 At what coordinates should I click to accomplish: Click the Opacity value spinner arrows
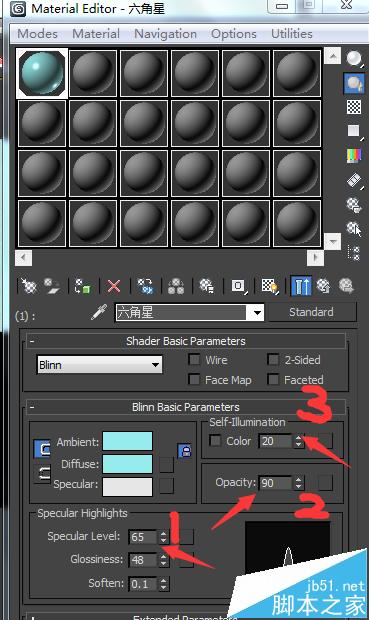(299, 483)
